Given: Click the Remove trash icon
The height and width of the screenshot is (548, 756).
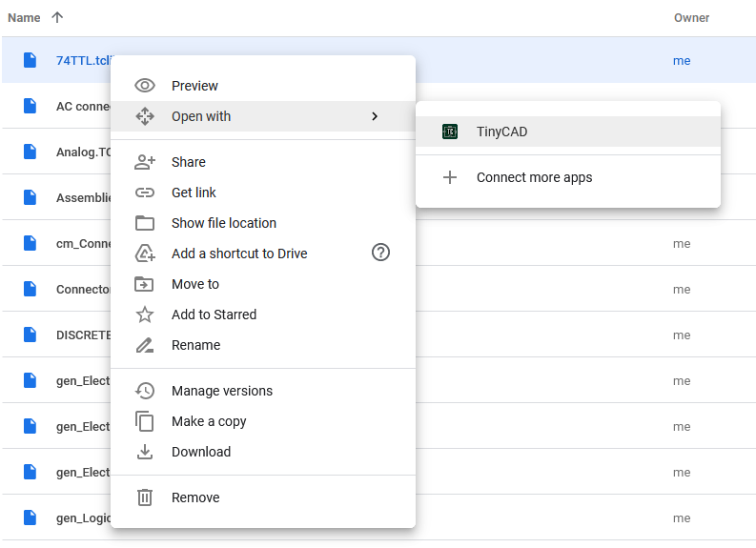Looking at the screenshot, I should [145, 497].
